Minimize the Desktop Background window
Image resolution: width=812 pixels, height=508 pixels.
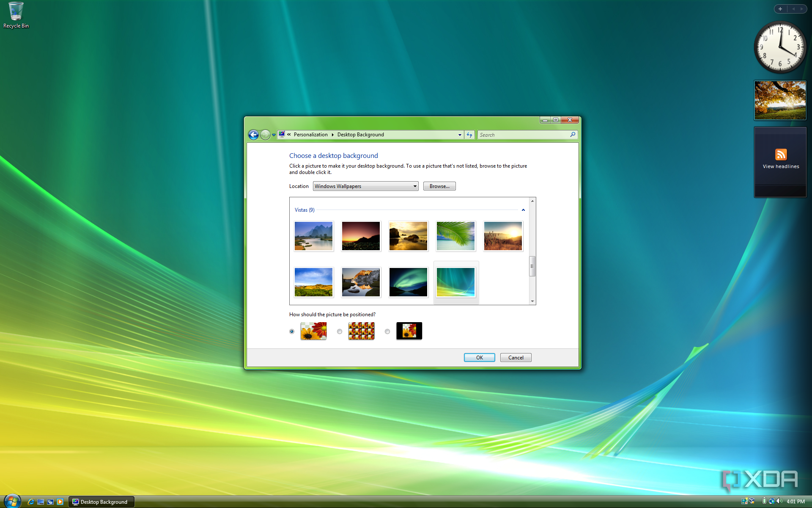pos(545,120)
